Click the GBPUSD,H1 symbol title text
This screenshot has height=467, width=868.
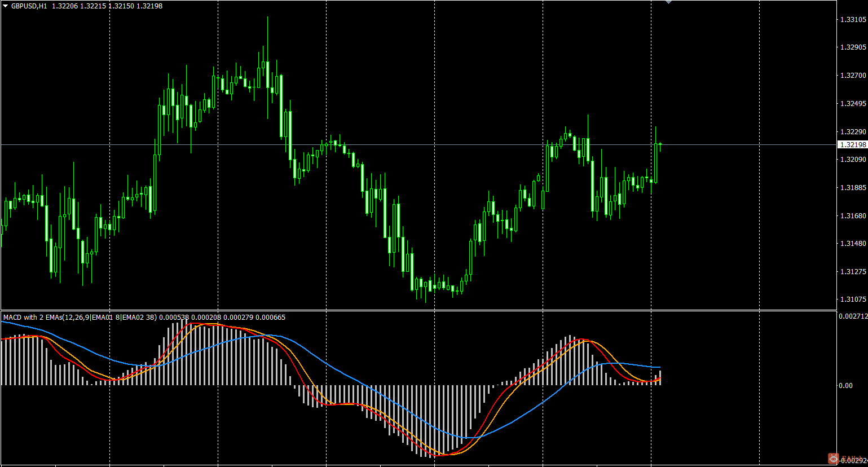pyautogui.click(x=29, y=6)
